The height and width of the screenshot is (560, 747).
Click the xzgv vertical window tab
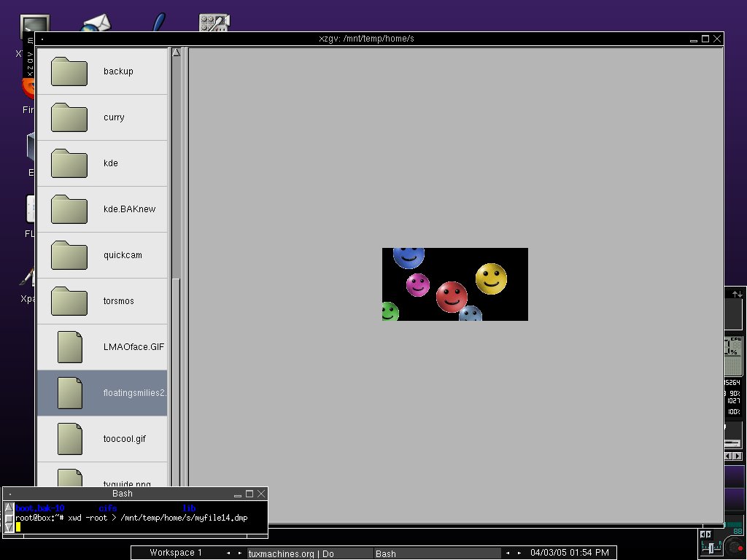(29, 56)
